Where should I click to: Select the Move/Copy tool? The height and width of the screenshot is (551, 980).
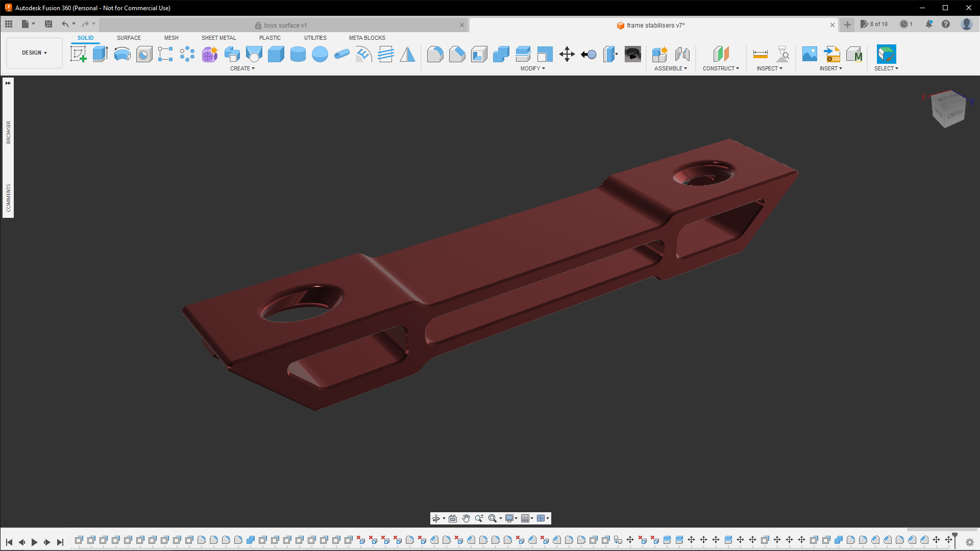point(567,54)
